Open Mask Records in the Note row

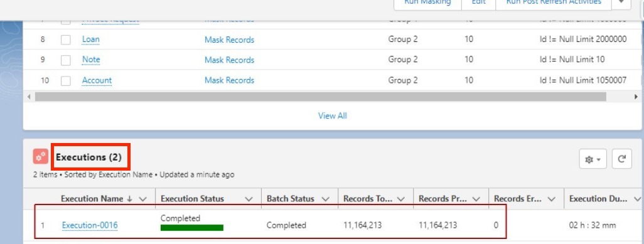coord(229,60)
